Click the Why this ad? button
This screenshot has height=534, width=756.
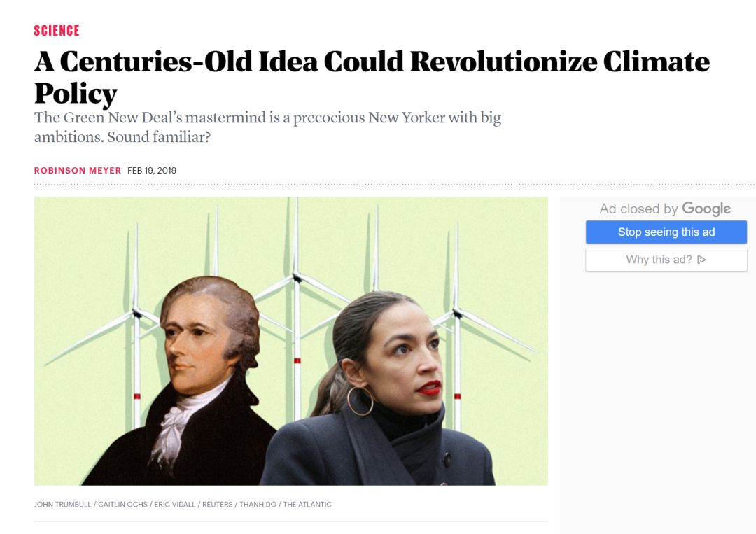coord(666,260)
